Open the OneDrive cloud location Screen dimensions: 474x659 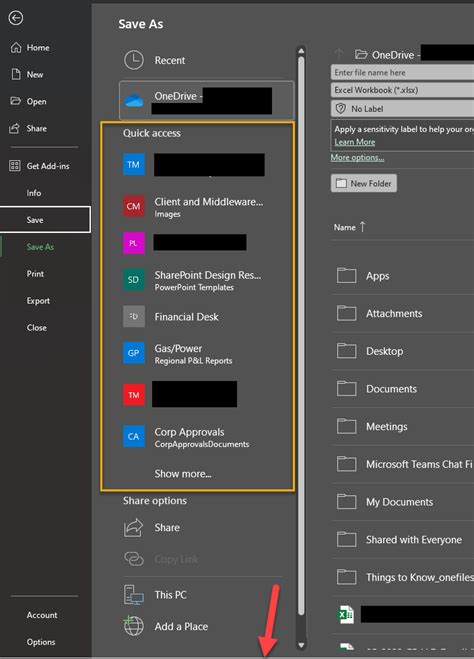(206, 100)
